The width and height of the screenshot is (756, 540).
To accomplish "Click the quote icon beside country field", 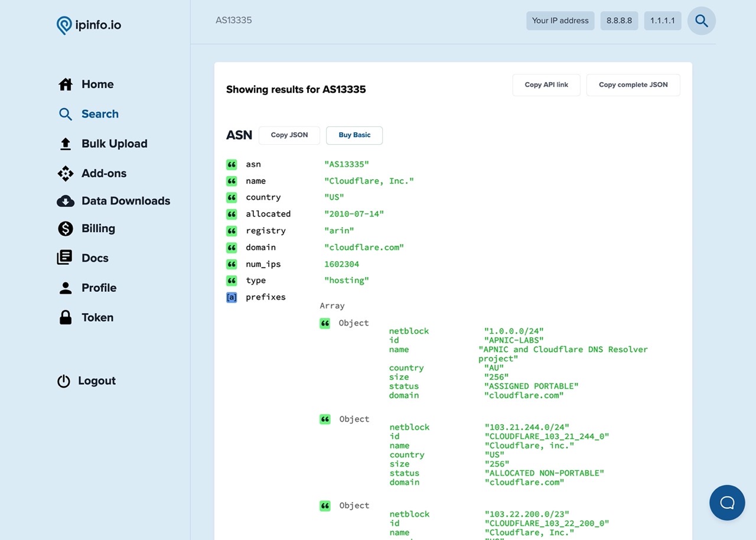I will pyautogui.click(x=232, y=197).
